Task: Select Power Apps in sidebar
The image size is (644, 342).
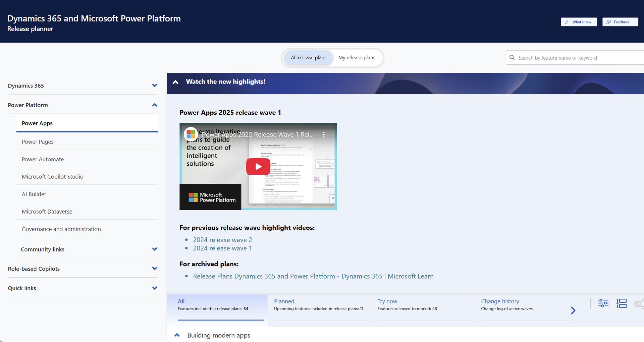Action: 87,123
